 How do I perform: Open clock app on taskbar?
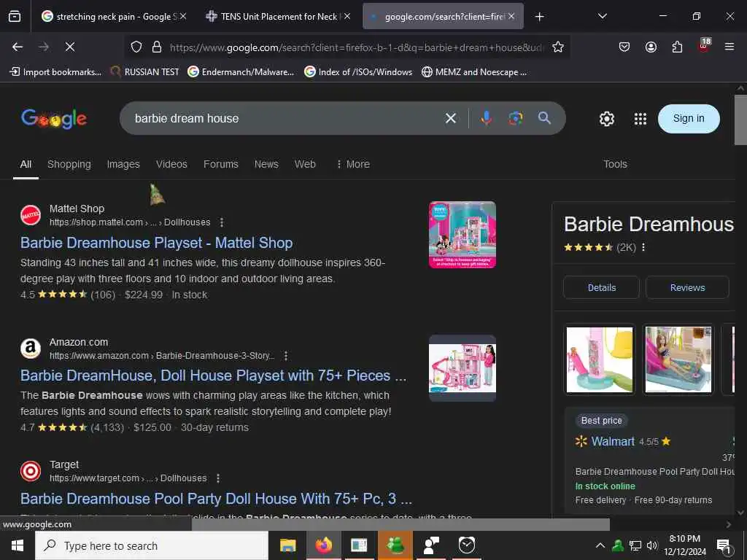click(466, 545)
